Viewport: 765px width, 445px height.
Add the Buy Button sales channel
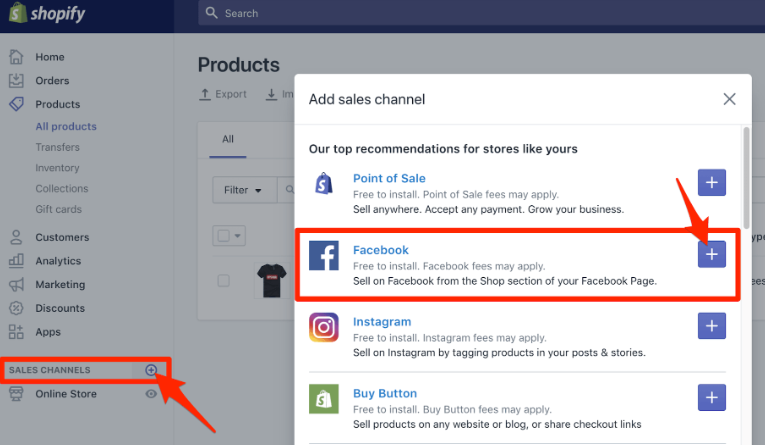(711, 398)
